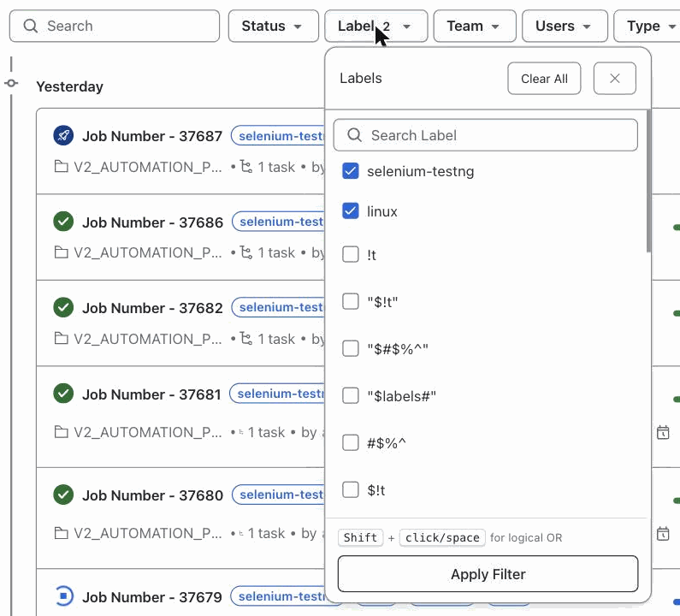Screen dimensions: 680x616
Task: Click the task tree icon in Job 37682 row
Action: point(246,338)
